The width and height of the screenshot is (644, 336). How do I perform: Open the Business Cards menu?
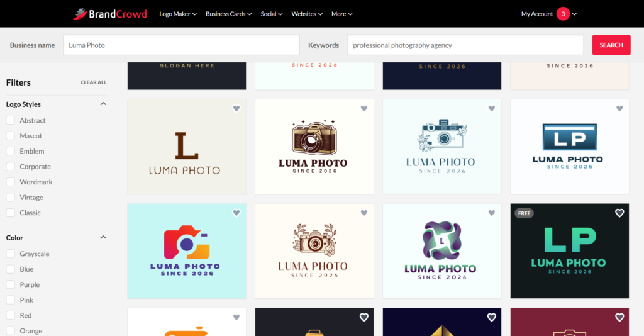pyautogui.click(x=229, y=14)
